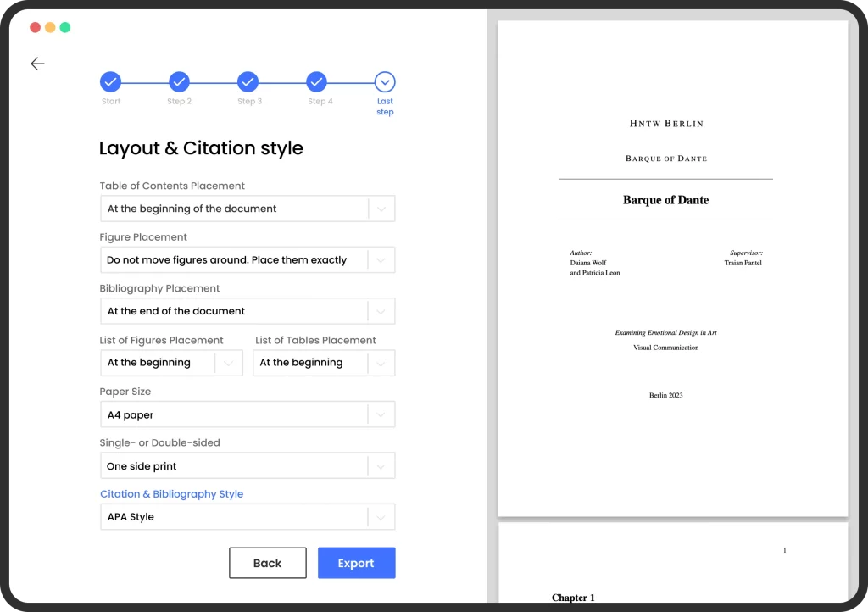Jump to Step 4 checkmark circle
Viewport: 868px width, 612px height.
(316, 82)
